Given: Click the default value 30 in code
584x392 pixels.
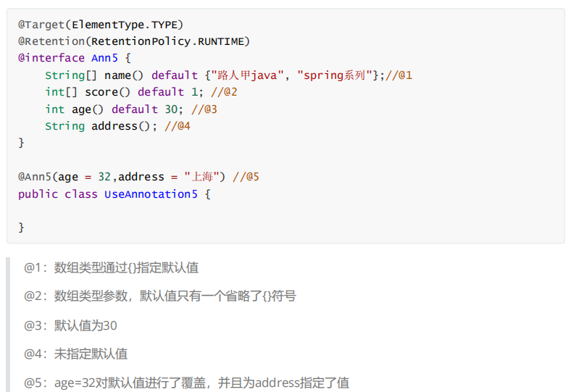Looking at the screenshot, I should [171, 109].
